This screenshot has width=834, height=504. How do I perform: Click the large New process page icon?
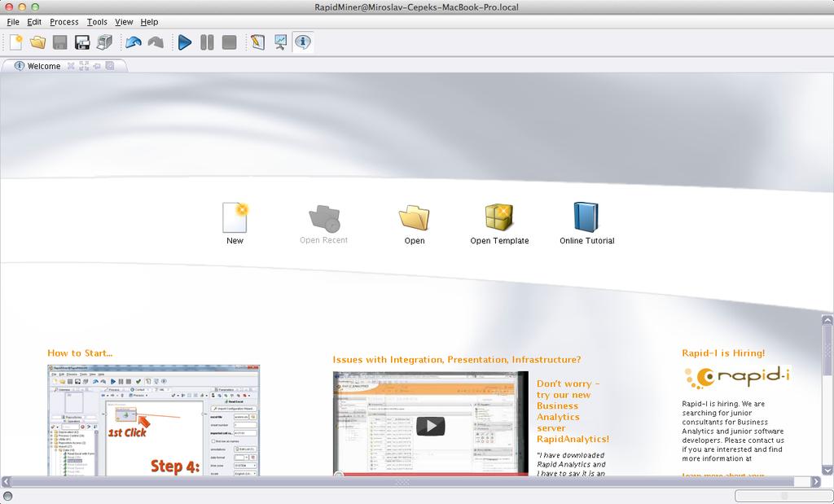coord(235,217)
